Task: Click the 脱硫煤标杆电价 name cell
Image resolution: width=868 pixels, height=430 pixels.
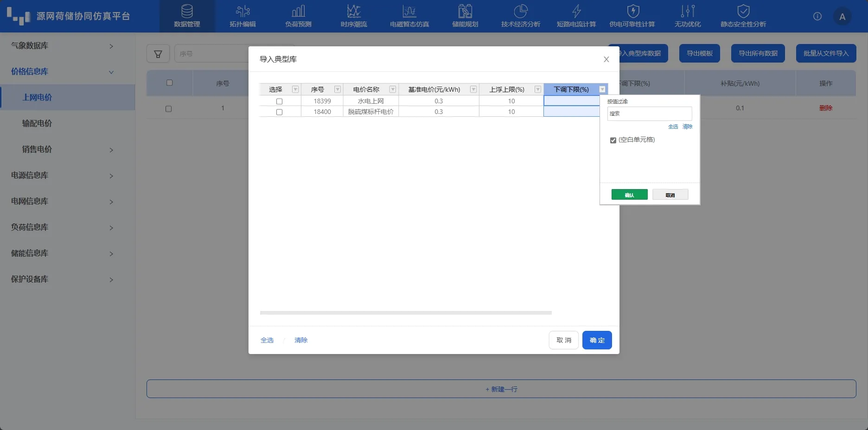Action: click(370, 112)
